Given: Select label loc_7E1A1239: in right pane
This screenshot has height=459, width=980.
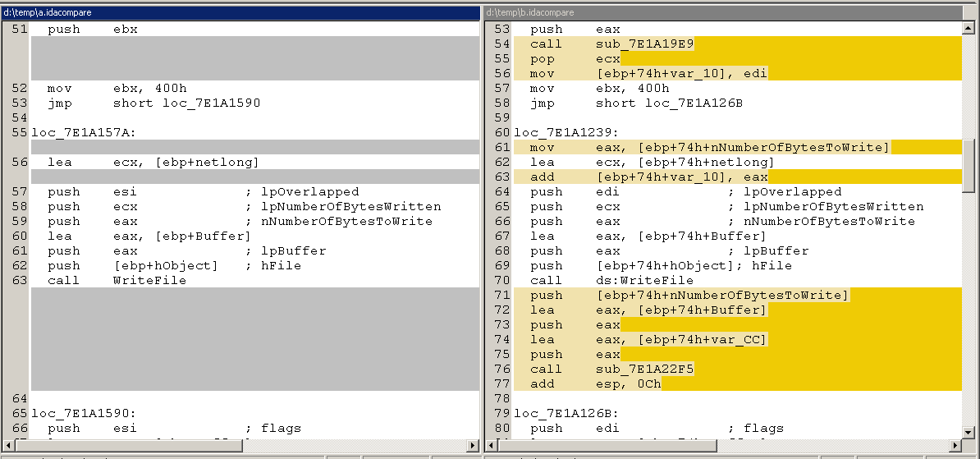Looking at the screenshot, I should coord(566,132).
